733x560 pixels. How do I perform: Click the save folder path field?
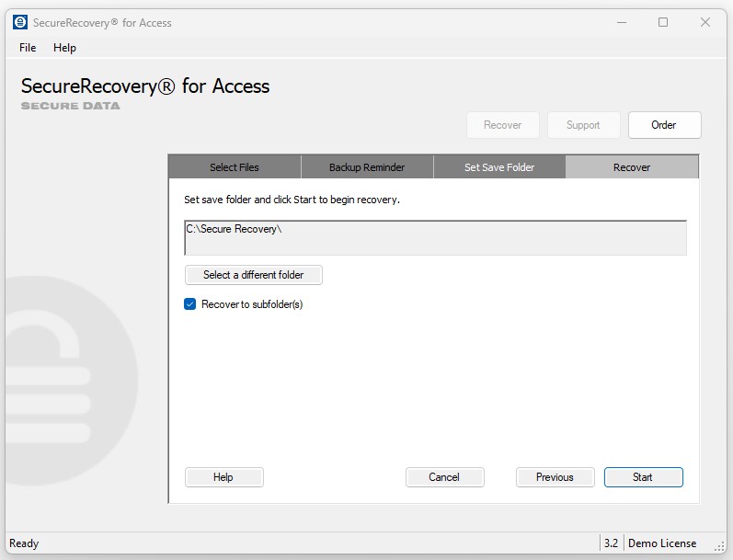pos(435,237)
